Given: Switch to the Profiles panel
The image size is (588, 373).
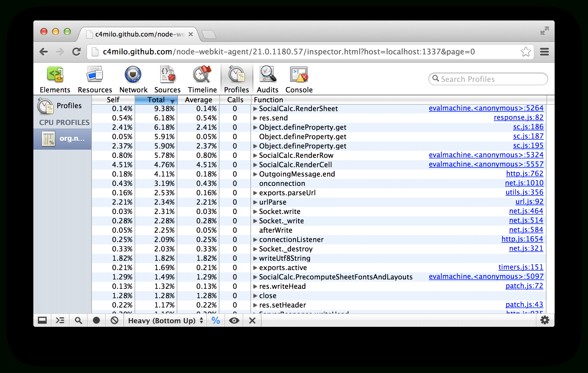Looking at the screenshot, I should pos(236,78).
